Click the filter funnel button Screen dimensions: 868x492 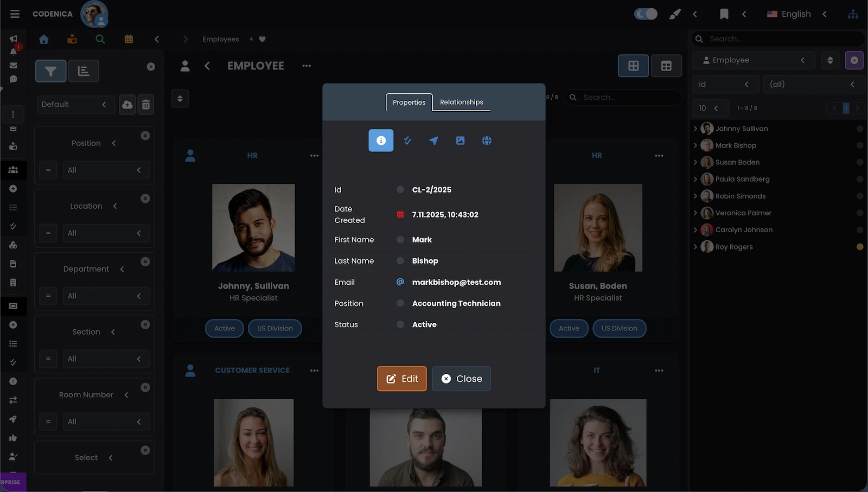click(51, 71)
